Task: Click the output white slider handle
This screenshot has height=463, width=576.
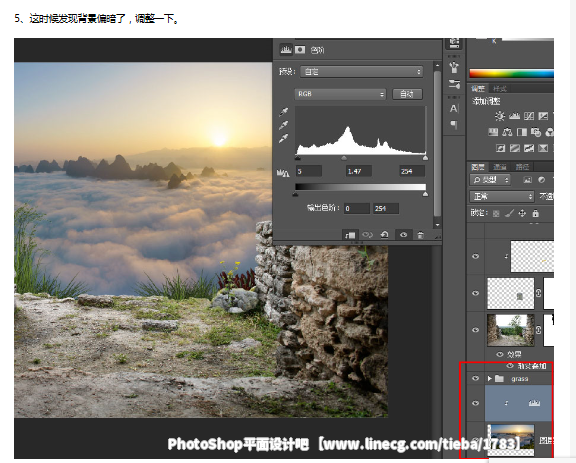Action: click(x=425, y=194)
